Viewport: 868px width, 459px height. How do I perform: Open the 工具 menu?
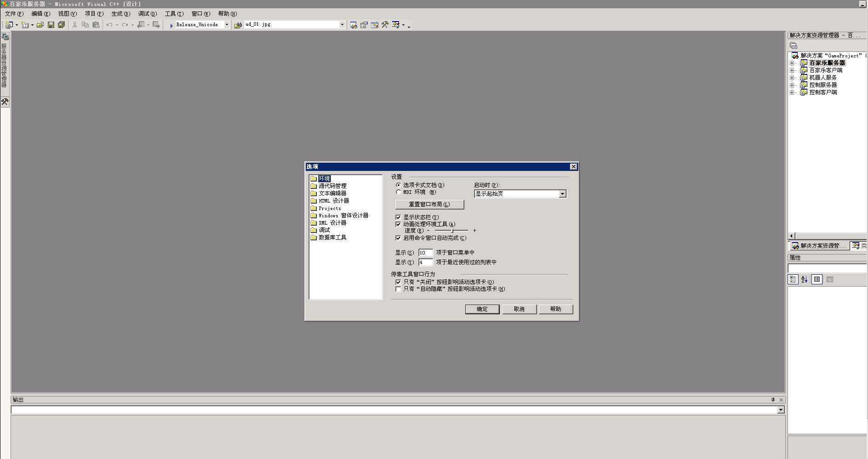point(174,14)
